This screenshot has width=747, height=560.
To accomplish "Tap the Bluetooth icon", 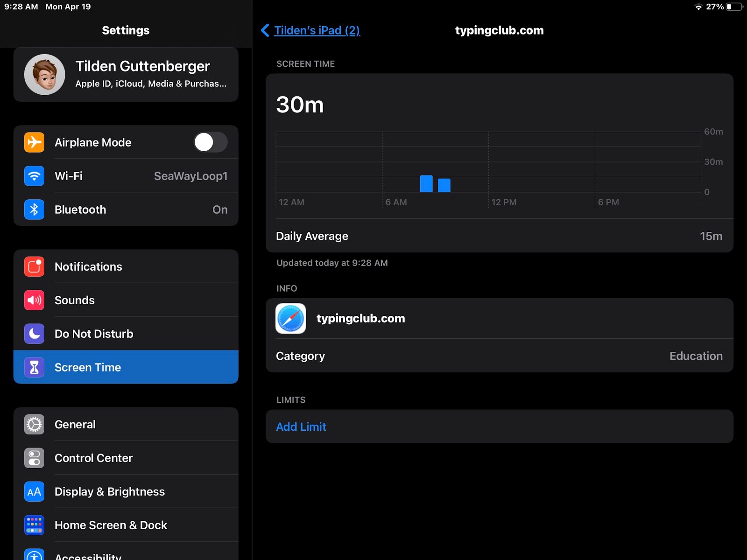I will pyautogui.click(x=34, y=210).
